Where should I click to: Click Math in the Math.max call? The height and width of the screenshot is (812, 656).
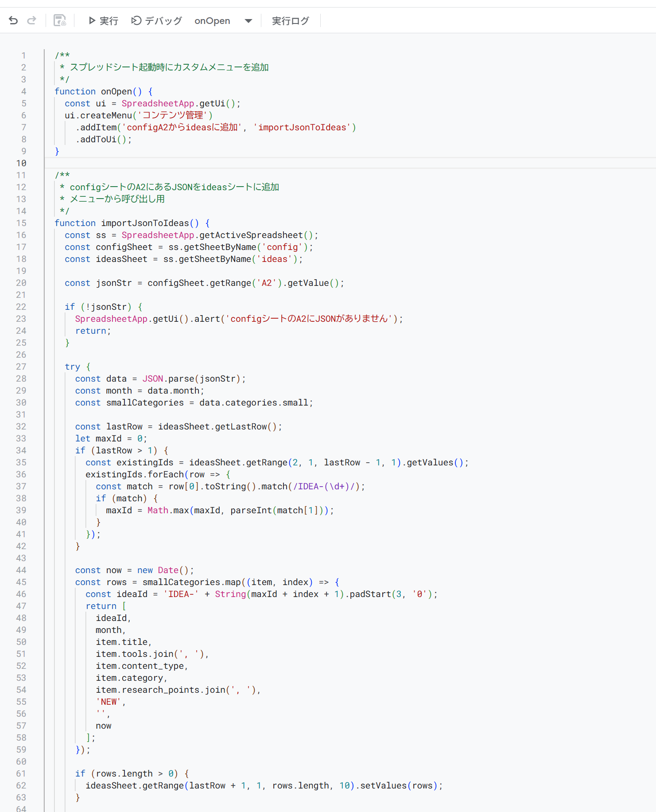tap(158, 510)
